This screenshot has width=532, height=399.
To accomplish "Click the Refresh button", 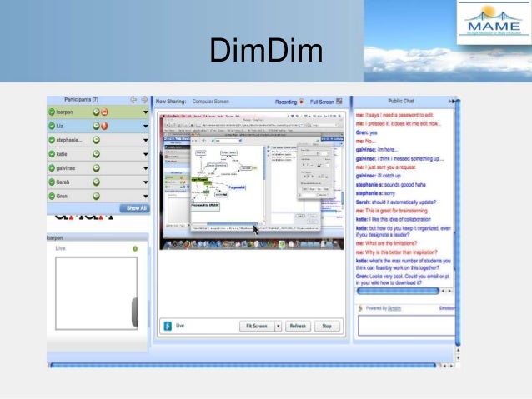I will coord(298,327).
